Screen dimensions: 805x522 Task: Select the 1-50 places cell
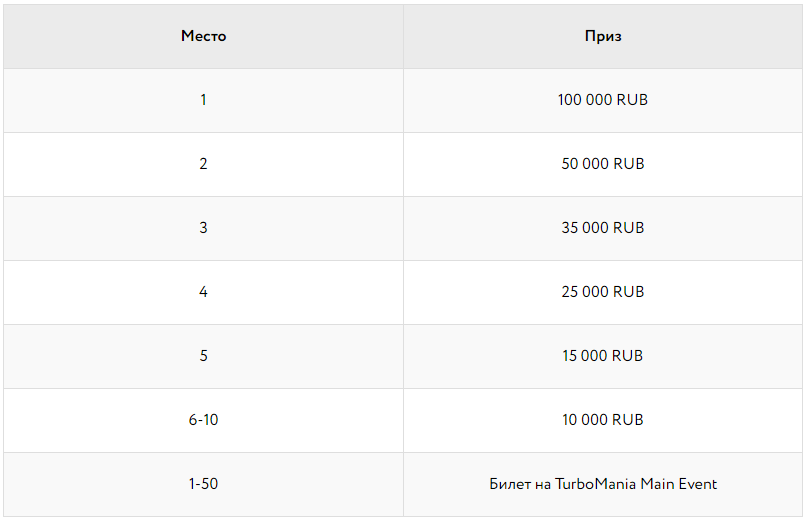(x=203, y=484)
